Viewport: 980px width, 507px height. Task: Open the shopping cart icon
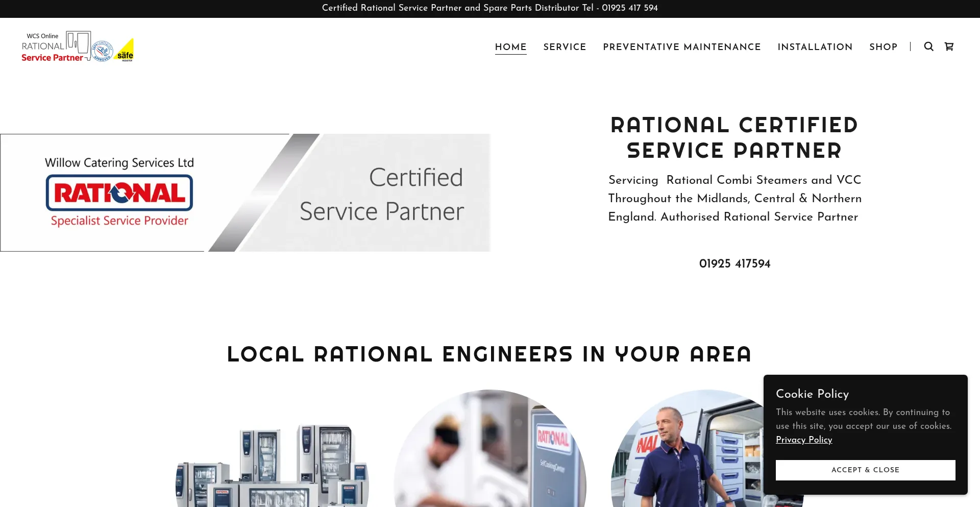tap(949, 46)
